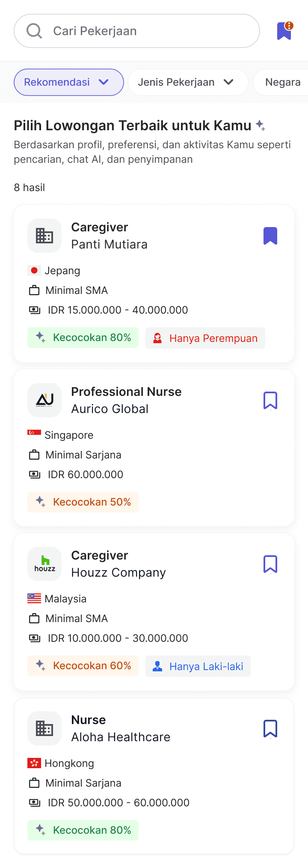Screen dimensions: 308x868
Task: Unsave the Panti Mutiara Caregiver job
Action: click(270, 236)
